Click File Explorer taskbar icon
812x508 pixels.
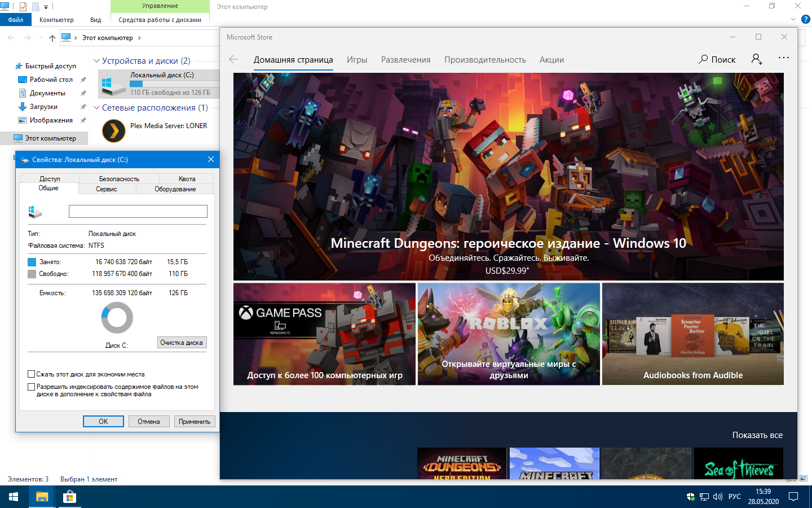42,497
